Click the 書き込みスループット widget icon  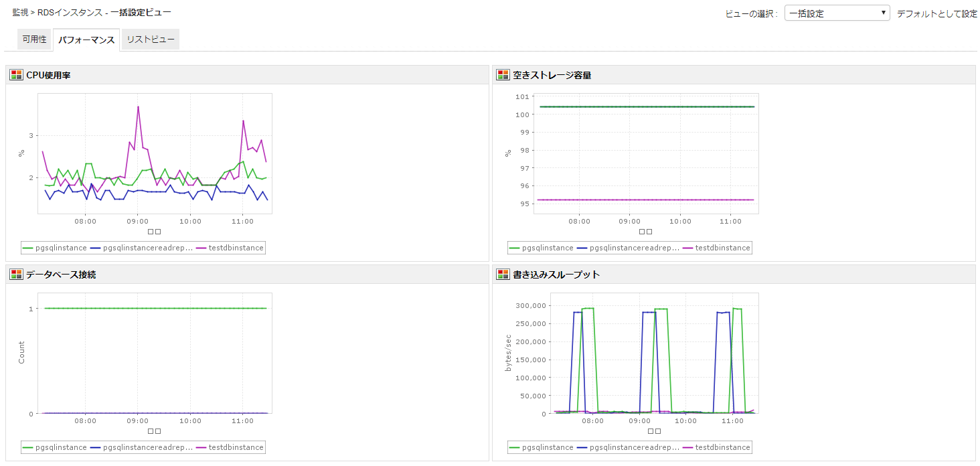pyautogui.click(x=503, y=275)
